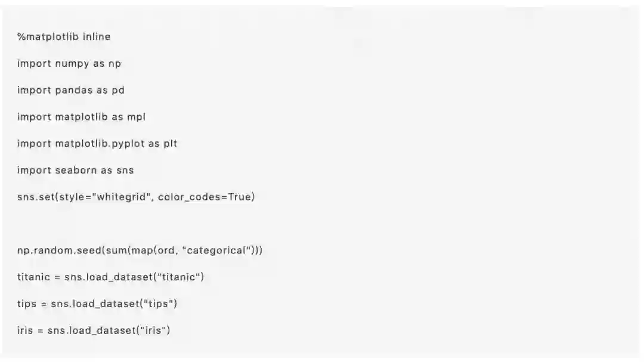The image size is (644, 362).
Task: Click the import matplotlib as mpl line
Action: [81, 117]
